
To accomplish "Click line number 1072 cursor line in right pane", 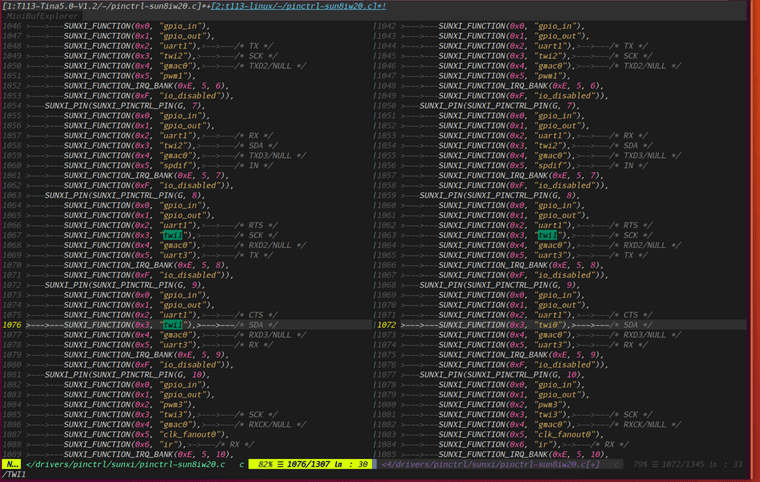I will coord(387,325).
